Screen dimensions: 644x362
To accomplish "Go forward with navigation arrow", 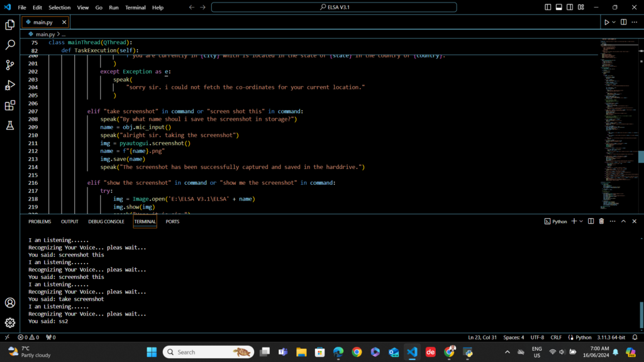I will tap(203, 8).
